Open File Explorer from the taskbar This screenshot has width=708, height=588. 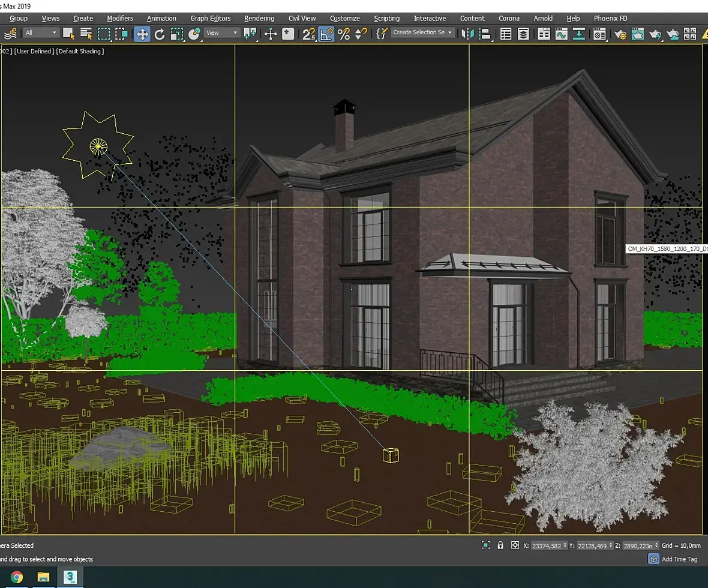click(43, 577)
